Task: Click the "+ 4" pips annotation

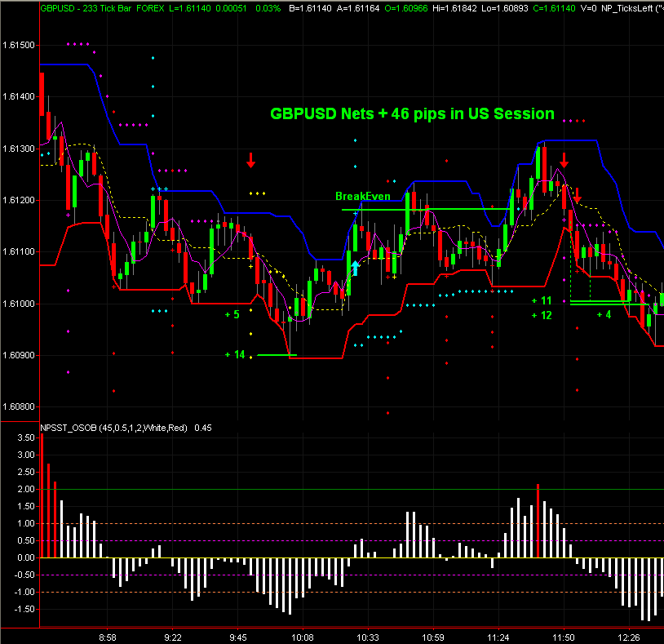Action: [604, 314]
